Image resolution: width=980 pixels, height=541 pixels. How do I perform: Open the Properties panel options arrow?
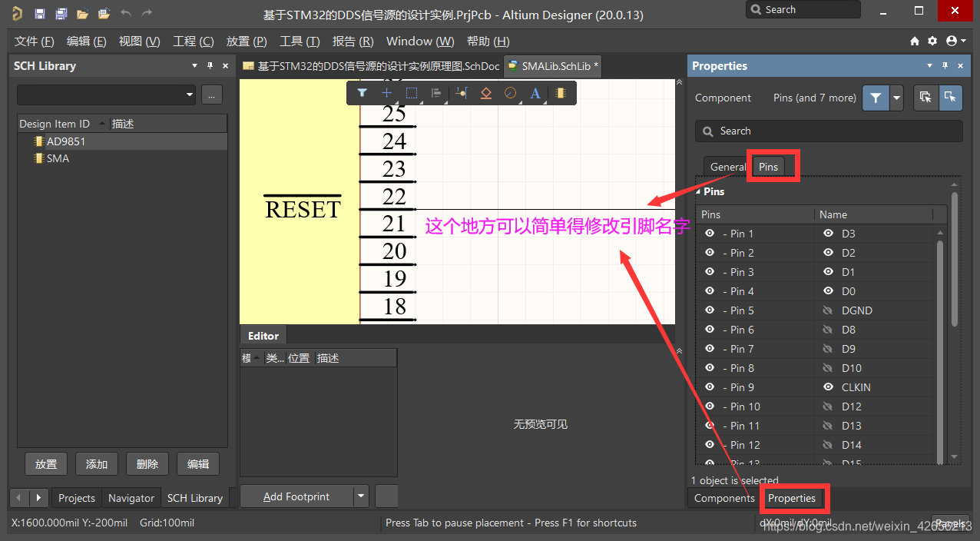point(930,66)
